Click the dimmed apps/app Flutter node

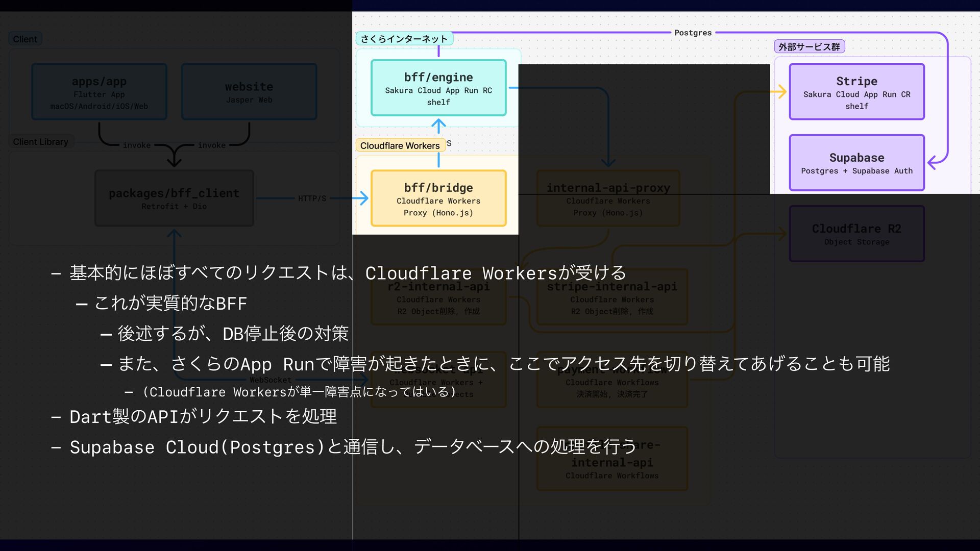[99, 92]
